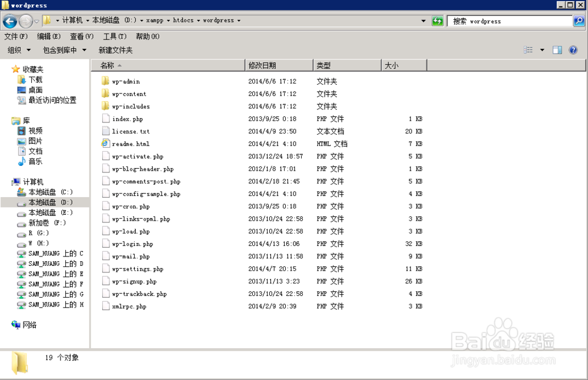Open the 文档 library icon
Viewport: 588px width, 380px height.
point(21,151)
